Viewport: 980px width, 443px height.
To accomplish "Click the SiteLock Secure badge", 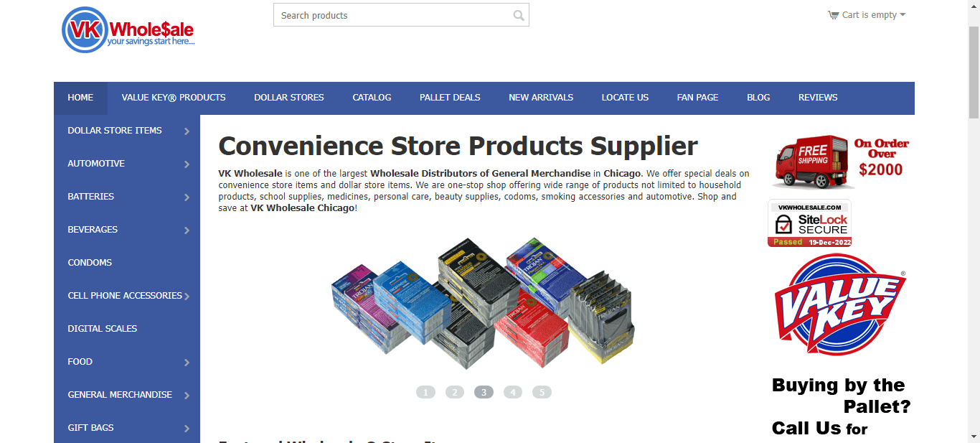I will pyautogui.click(x=809, y=223).
